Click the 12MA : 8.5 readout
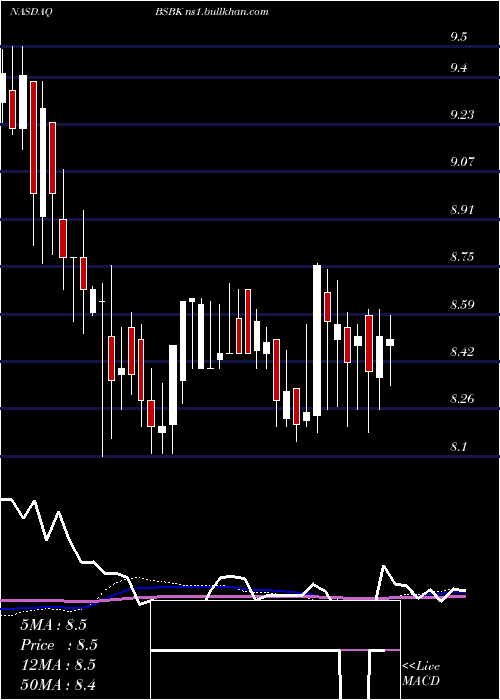The height and width of the screenshot is (700, 500). tap(58, 665)
